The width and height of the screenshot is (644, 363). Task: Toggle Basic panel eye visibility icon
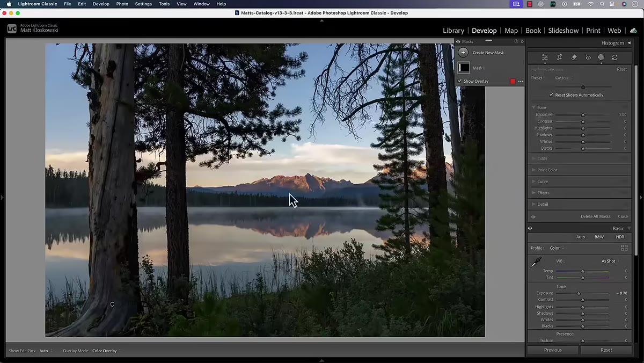(530, 228)
